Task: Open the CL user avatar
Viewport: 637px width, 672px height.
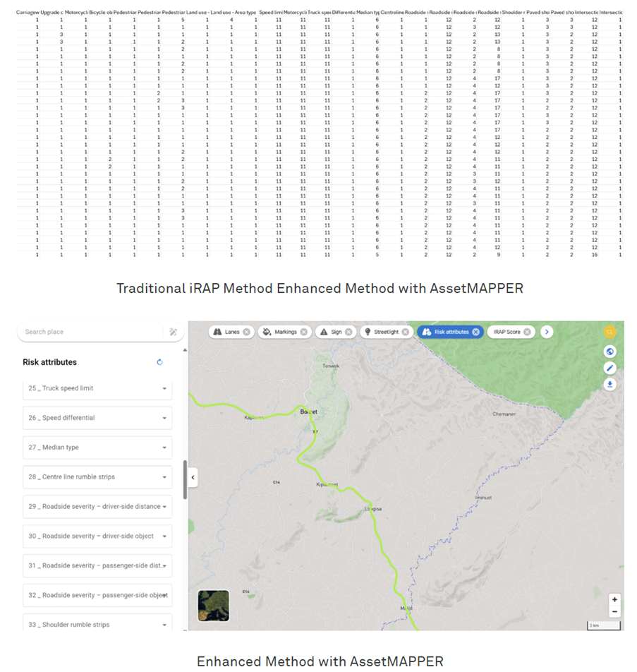Action: coord(610,332)
